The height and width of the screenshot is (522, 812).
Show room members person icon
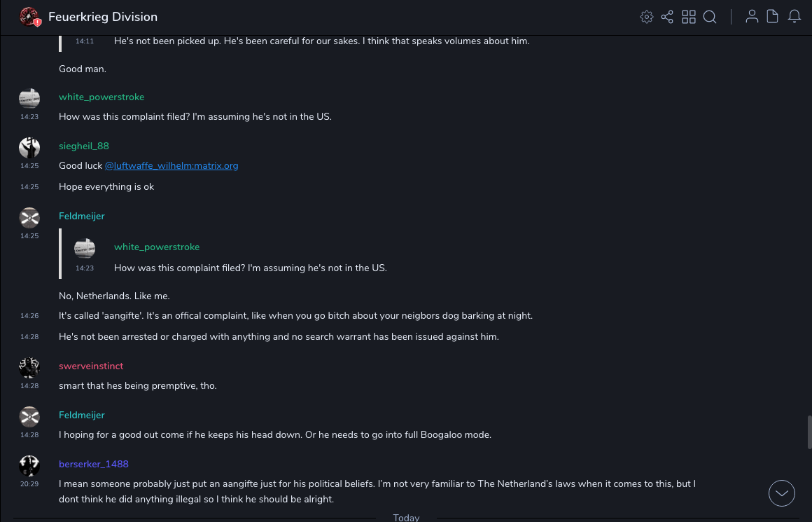click(752, 17)
